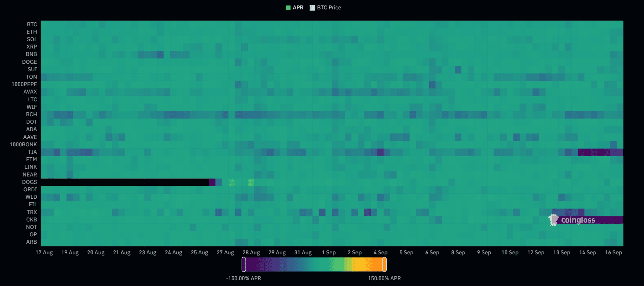Click the 23 Aug date label

(147, 252)
